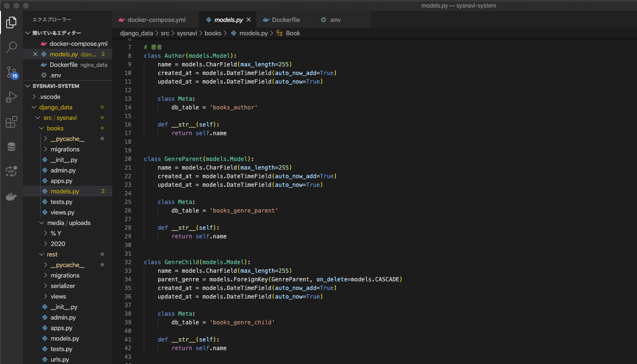This screenshot has height=364, width=637.
Task: Switch to the docker-compose.yml tab
Action: (x=156, y=20)
